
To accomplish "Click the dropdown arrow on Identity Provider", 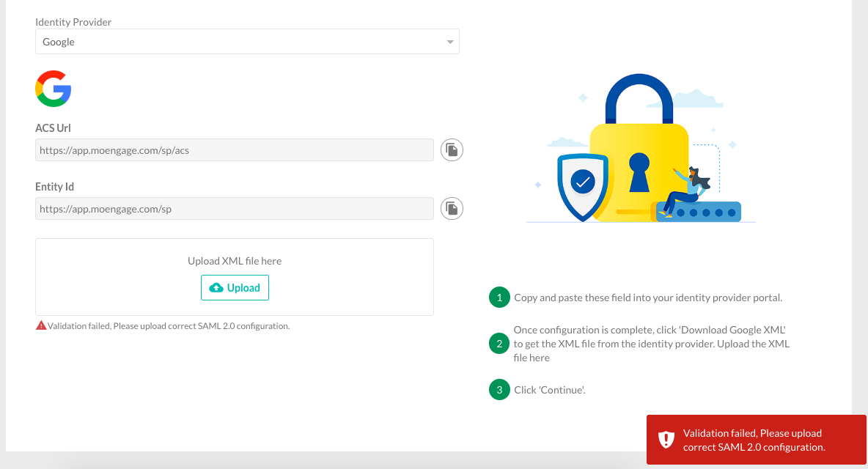I will tap(450, 43).
